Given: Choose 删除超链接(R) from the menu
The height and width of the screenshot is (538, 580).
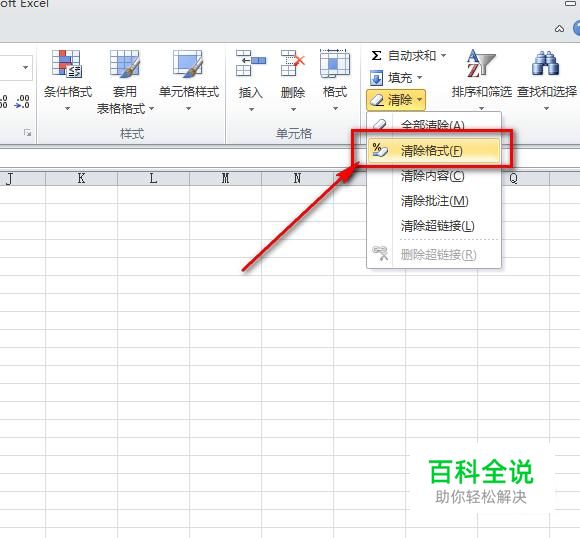Looking at the screenshot, I should click(434, 255).
